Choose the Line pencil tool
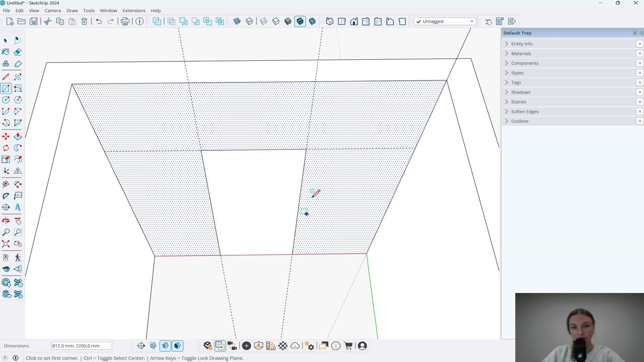Screen dimensions: 644x362 click(x=6, y=76)
